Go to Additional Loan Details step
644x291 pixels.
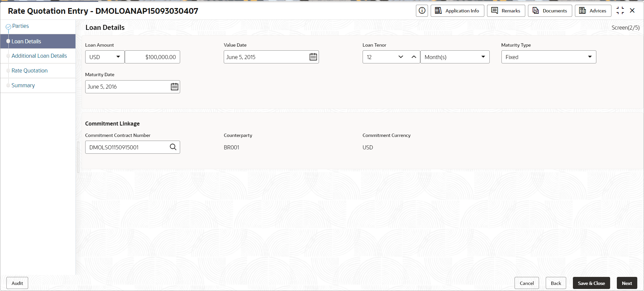point(39,56)
